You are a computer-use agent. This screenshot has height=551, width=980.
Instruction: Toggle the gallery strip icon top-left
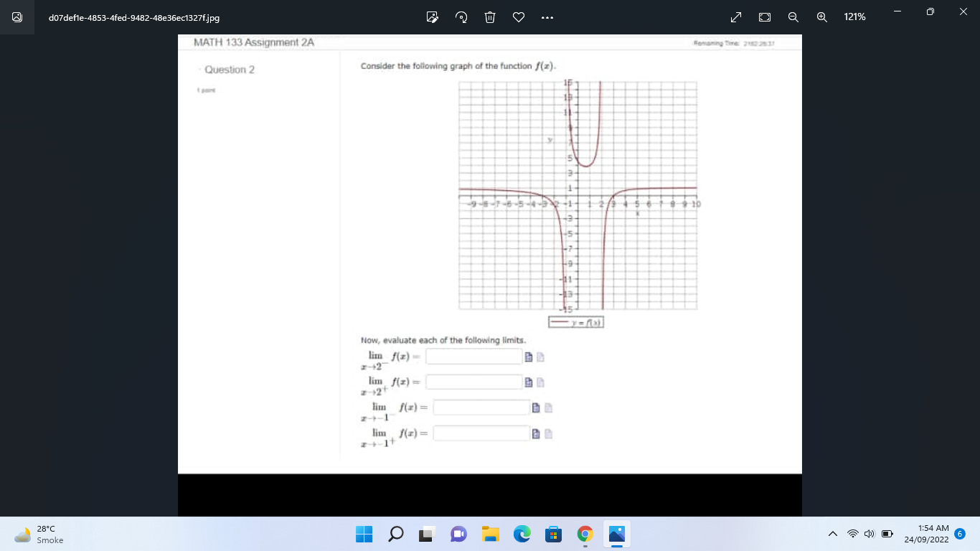(x=17, y=17)
